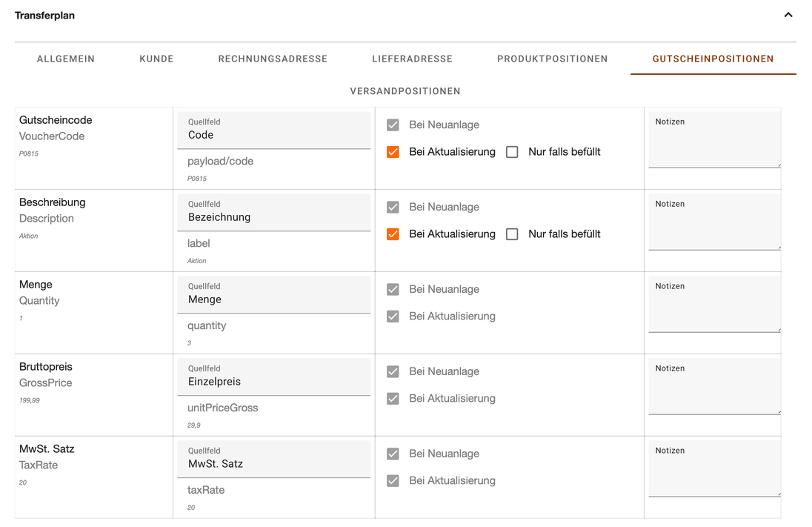
Task: Click the TaxRate field name
Action: tap(39, 465)
